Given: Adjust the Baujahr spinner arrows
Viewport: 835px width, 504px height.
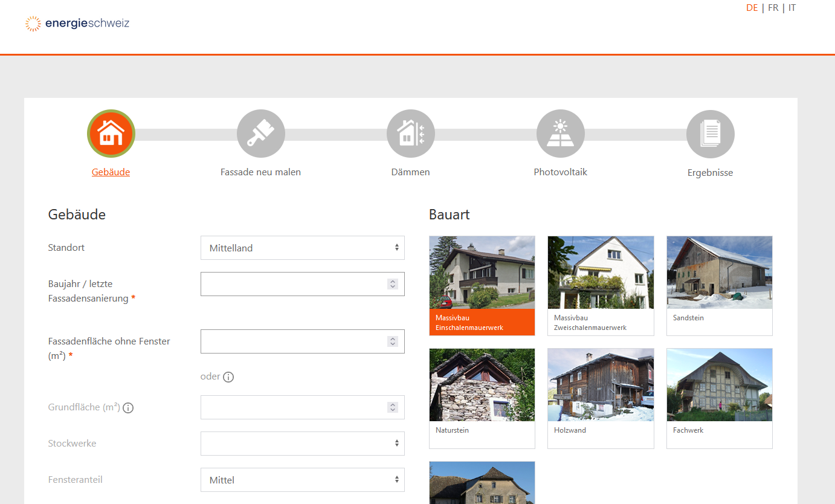Looking at the screenshot, I should pyautogui.click(x=393, y=284).
